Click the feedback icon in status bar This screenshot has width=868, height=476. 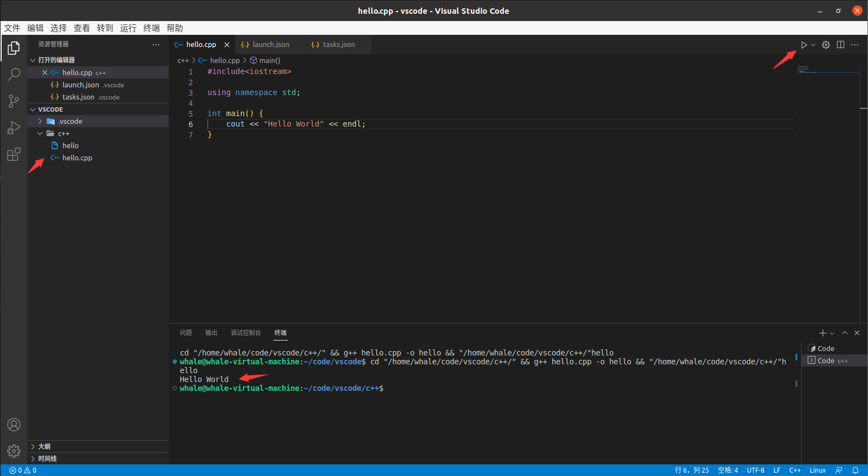coord(839,470)
